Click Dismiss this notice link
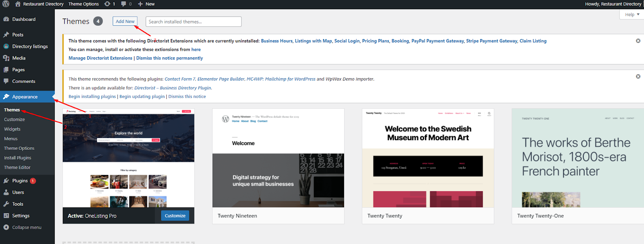 187,97
